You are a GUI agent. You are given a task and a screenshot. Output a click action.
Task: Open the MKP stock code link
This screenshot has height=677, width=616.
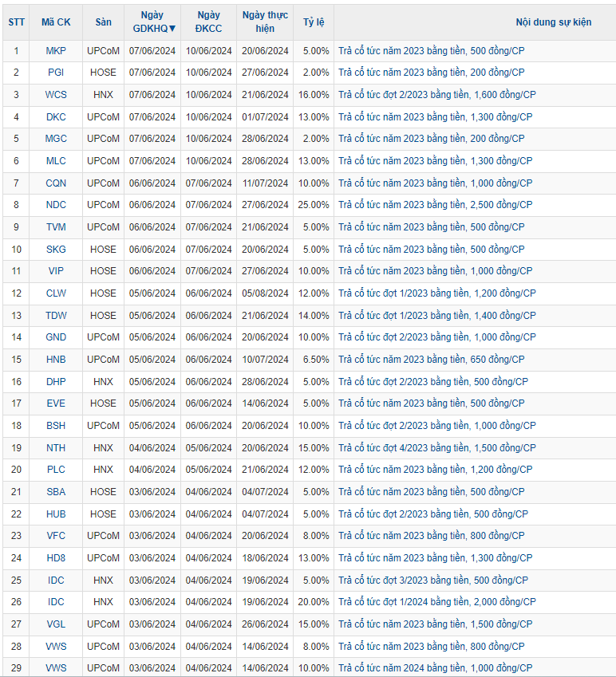point(56,50)
